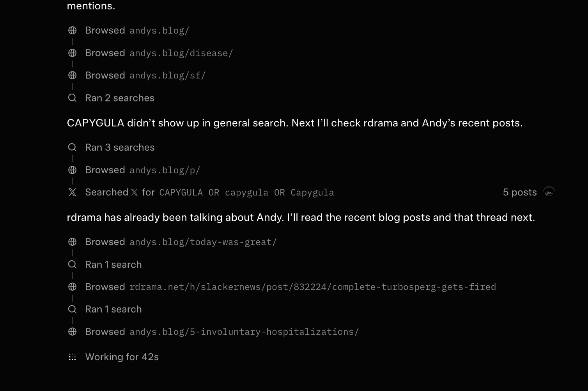Viewport: 588px width, 391px height.
Task: Click the 5 posts results count
Action: click(x=520, y=192)
